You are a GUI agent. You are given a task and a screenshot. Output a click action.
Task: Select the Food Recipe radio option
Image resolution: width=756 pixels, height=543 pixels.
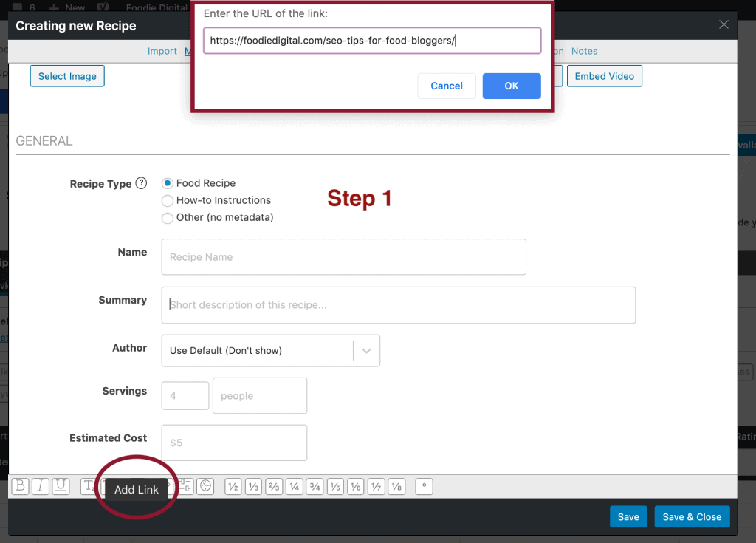[168, 183]
